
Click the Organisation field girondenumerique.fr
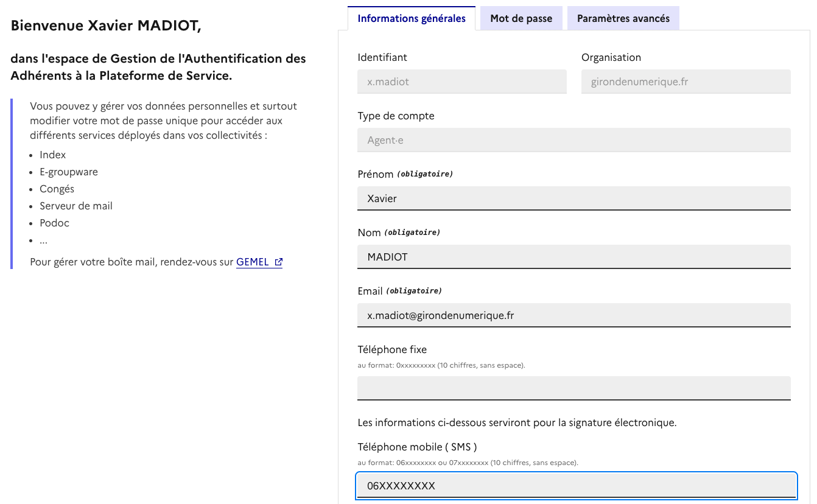pyautogui.click(x=686, y=82)
